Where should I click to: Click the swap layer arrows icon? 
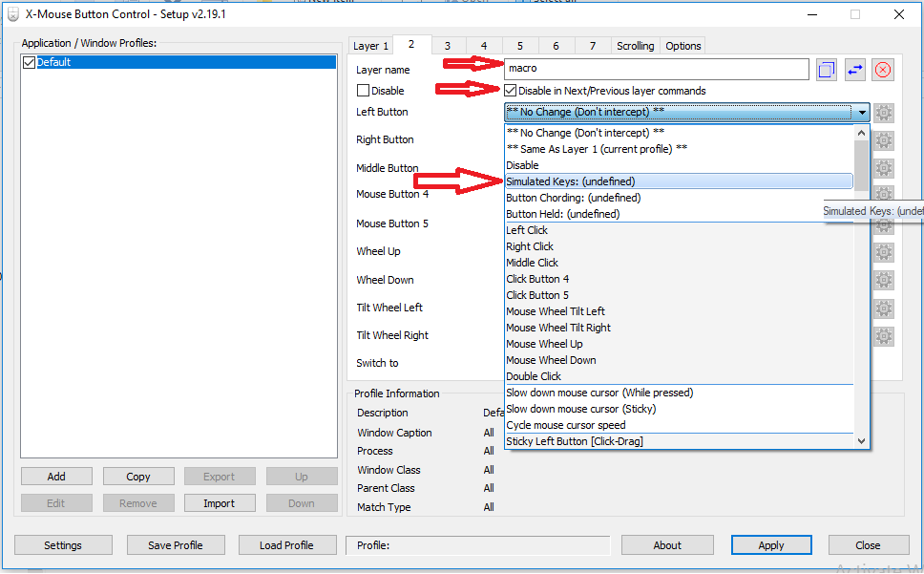[855, 70]
